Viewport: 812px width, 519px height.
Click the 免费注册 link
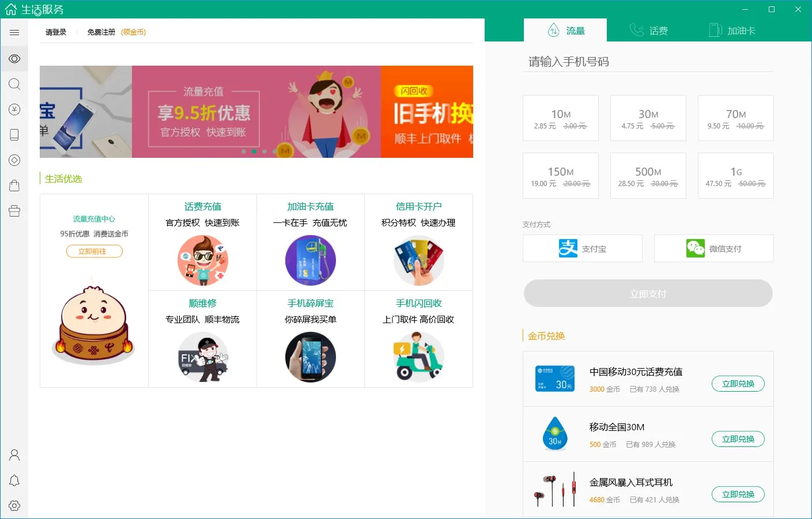click(x=101, y=32)
